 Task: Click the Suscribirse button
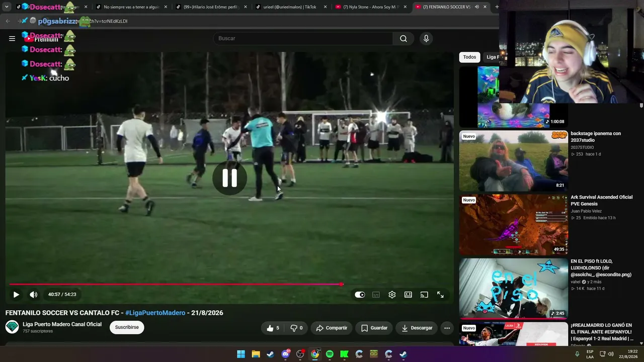pos(127,327)
